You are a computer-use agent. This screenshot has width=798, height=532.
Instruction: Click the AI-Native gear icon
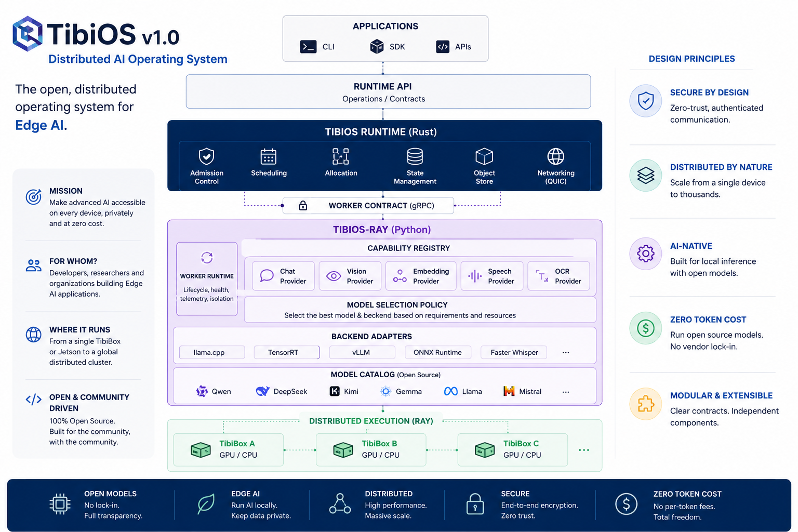coord(646,254)
